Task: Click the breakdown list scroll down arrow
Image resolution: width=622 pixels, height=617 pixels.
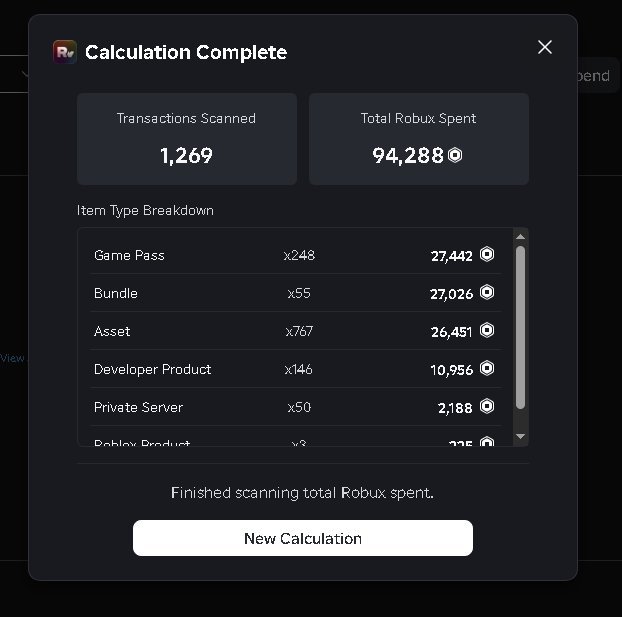Action: [520, 436]
